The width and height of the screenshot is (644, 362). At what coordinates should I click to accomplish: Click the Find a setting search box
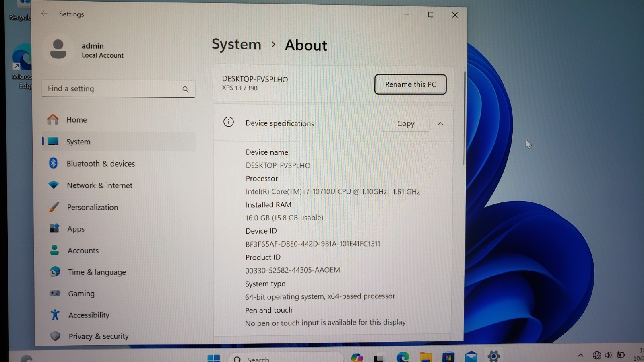tap(118, 89)
